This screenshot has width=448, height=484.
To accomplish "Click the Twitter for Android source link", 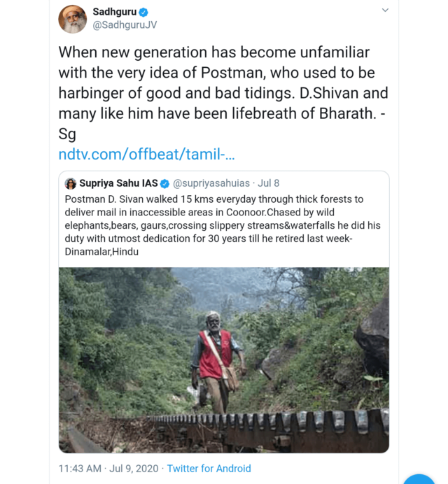I will (209, 469).
